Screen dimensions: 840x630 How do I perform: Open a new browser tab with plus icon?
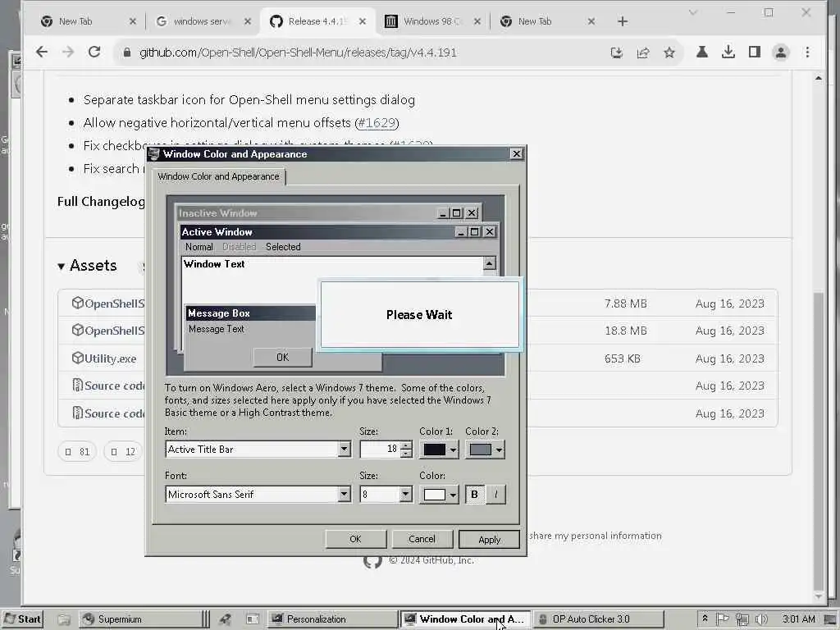pos(622,21)
